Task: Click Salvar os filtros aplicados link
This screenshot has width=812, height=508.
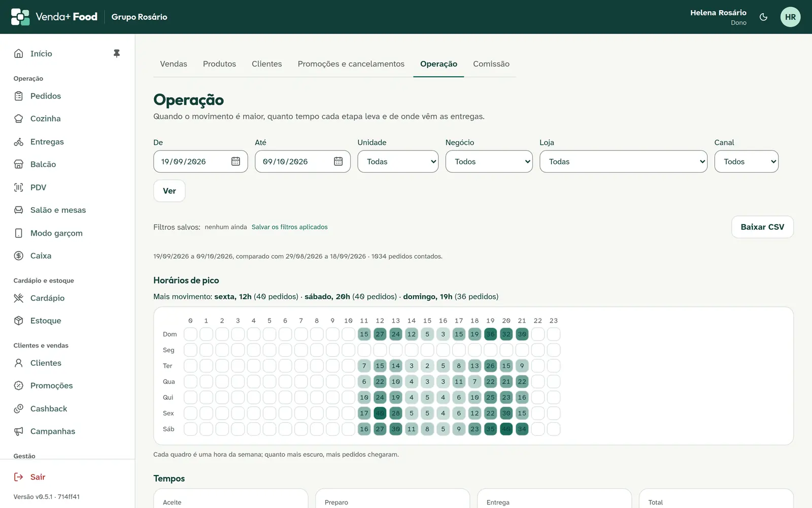Action: coord(290,227)
